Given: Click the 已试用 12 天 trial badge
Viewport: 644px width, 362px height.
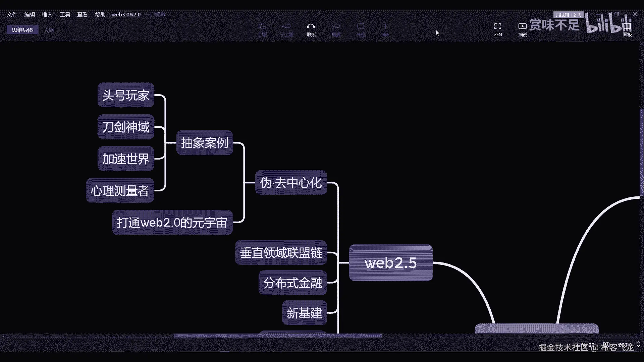Looking at the screenshot, I should tap(568, 15).
